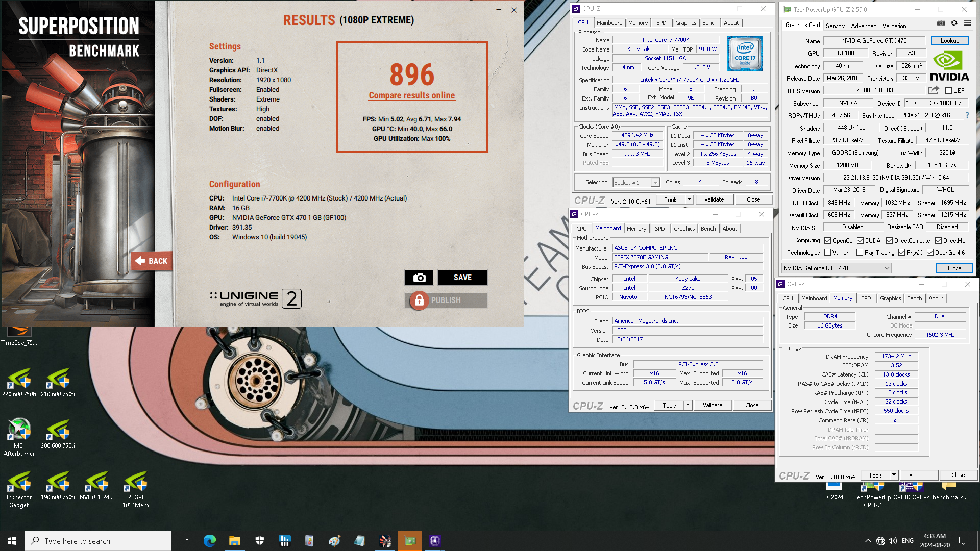Switch to CPU-Z via its taskbar icon

(x=435, y=541)
